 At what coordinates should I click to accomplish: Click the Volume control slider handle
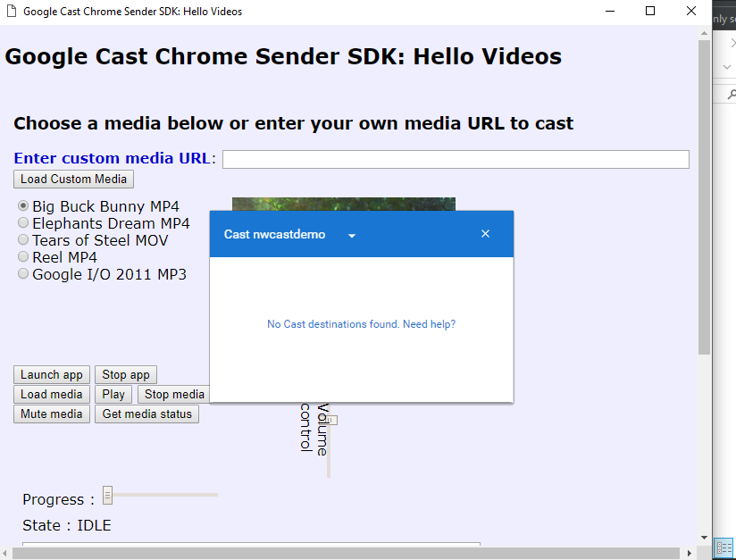pos(330,420)
